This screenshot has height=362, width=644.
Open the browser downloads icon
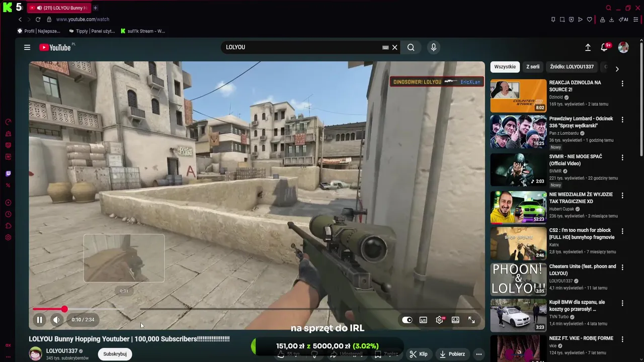(x=611, y=20)
